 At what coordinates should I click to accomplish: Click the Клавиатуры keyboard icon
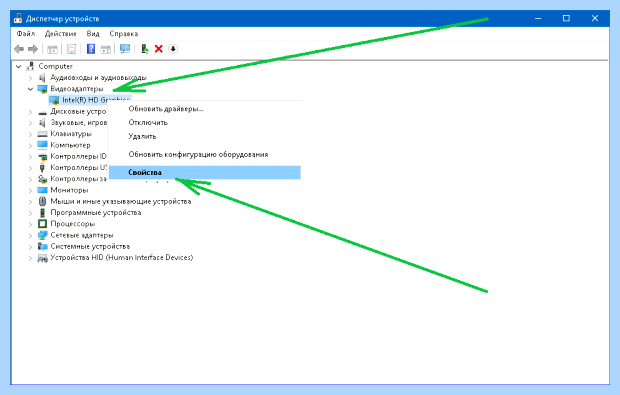(x=42, y=134)
